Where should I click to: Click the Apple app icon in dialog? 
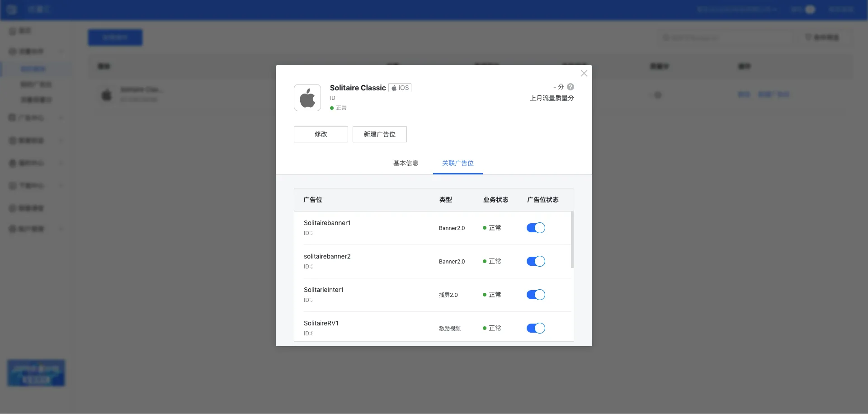point(307,98)
